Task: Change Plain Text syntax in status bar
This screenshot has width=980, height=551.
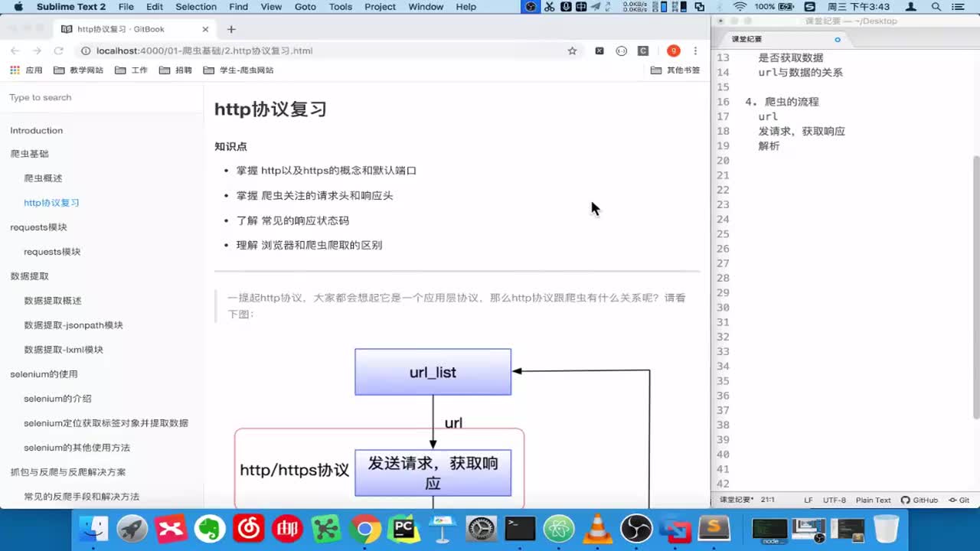Action: (x=874, y=500)
